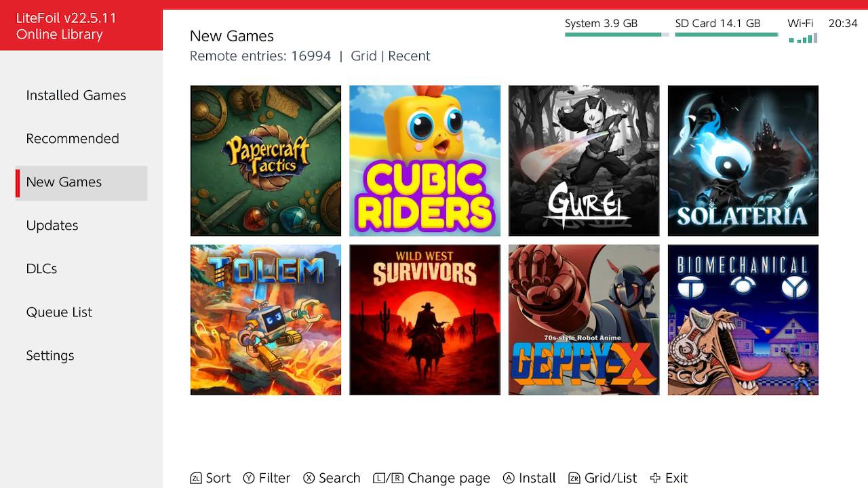
Task: Toggle Grid/List view with ZR icon
Action: pos(574,478)
